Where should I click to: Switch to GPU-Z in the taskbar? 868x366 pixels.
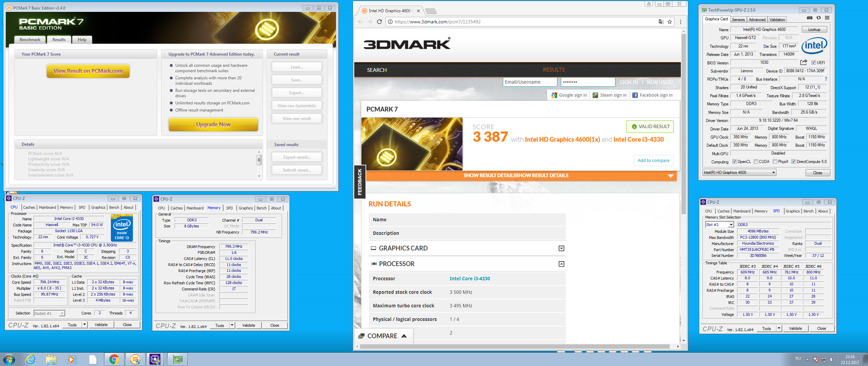(177, 359)
